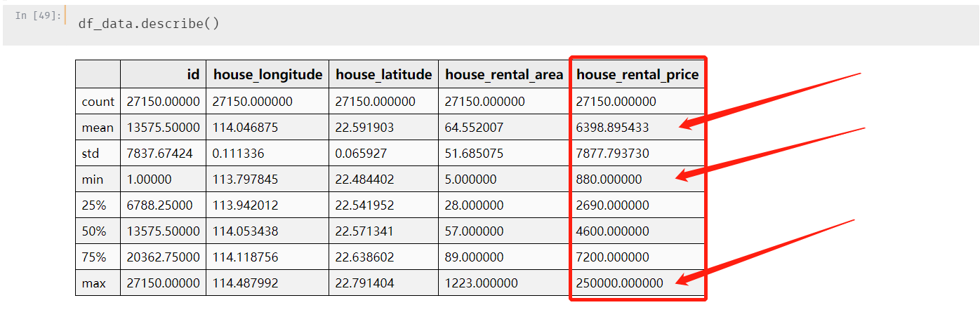The image size is (980, 312).
Task: Select the std rental price value 7877.793730
Action: (613, 154)
